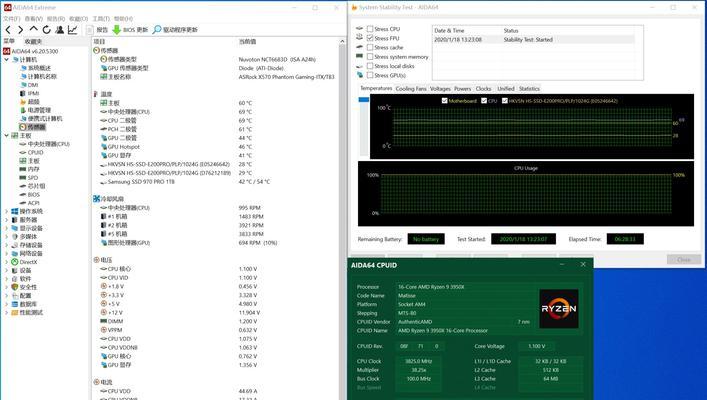
Task: Click the Date & Time column header
Action: [449, 31]
